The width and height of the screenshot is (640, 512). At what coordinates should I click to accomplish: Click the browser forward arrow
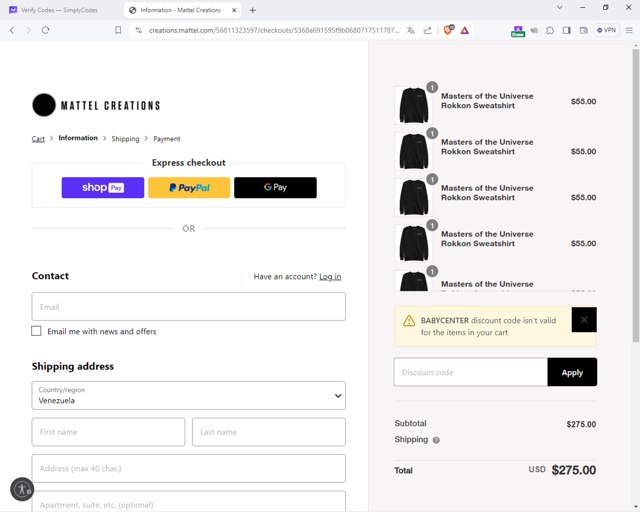[x=28, y=30]
